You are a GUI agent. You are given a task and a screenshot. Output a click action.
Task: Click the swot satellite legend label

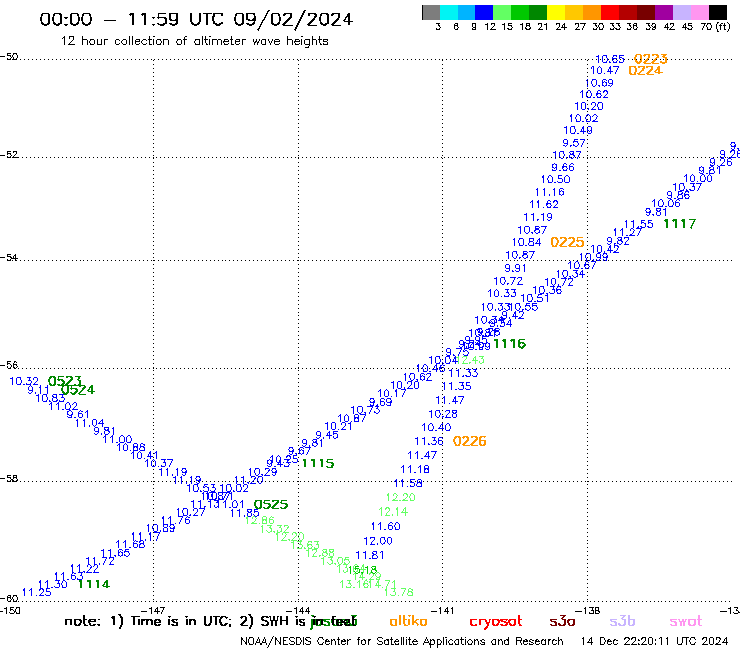(x=686, y=621)
